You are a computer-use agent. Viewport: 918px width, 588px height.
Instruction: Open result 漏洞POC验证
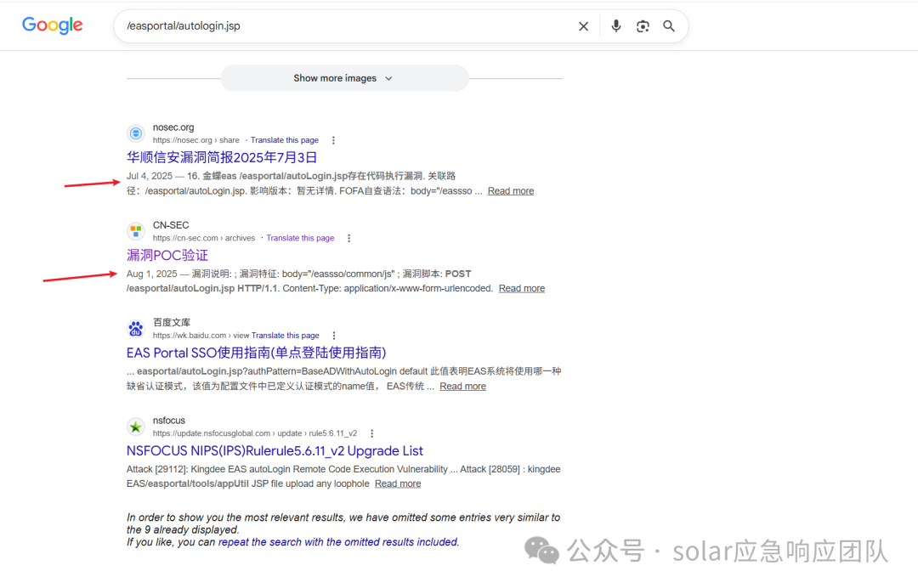coord(167,255)
